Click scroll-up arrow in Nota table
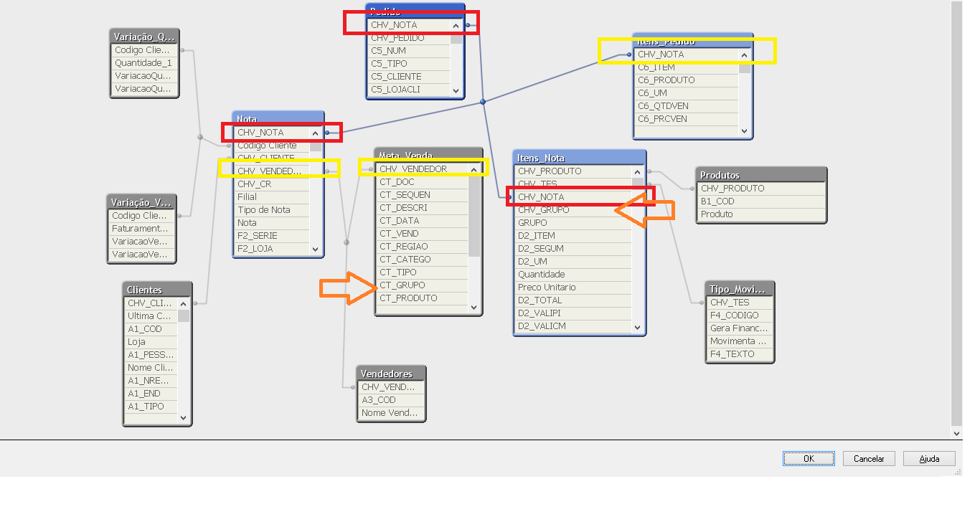The width and height of the screenshot is (980, 522). tap(316, 133)
